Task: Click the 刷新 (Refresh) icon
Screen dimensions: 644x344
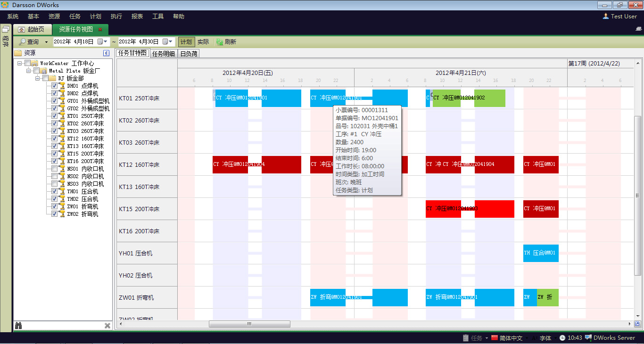Action: [219, 41]
